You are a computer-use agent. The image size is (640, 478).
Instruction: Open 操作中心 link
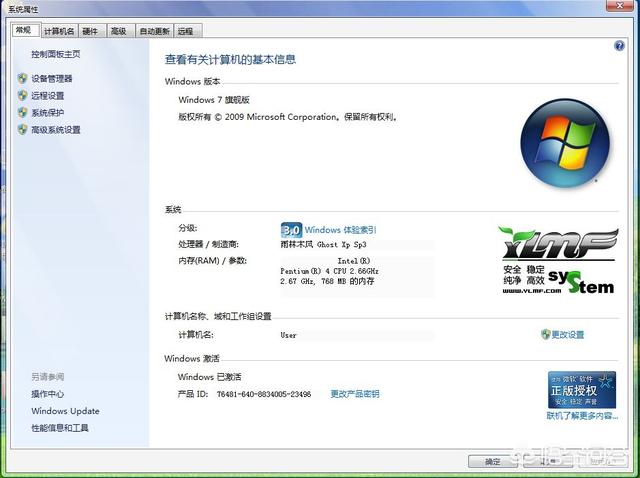coord(48,394)
